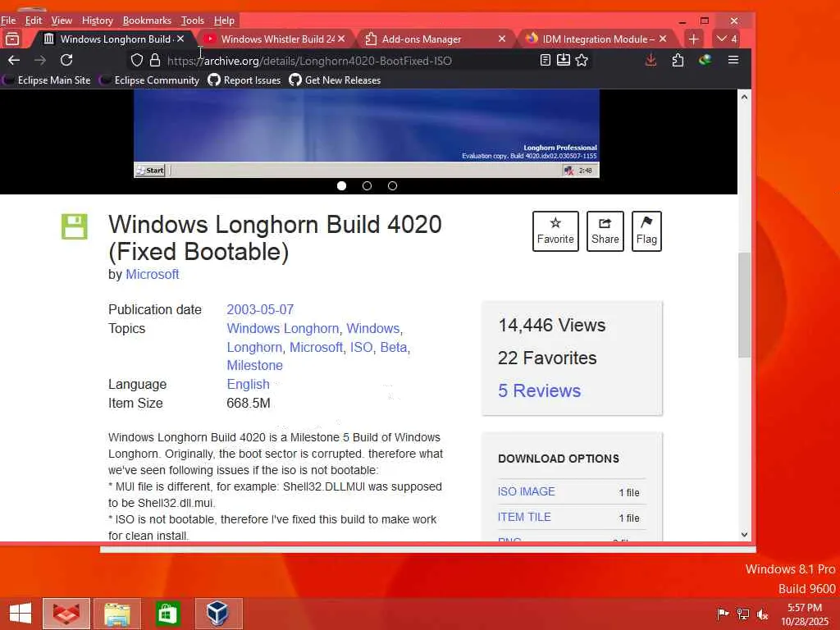Open a new tab with the plus button

tap(693, 39)
